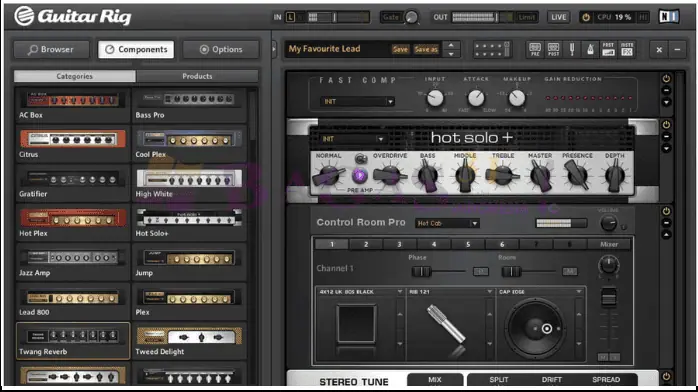This screenshot has height=392, width=698.
Task: Save the My Favourite Lead preset
Action: [400, 49]
